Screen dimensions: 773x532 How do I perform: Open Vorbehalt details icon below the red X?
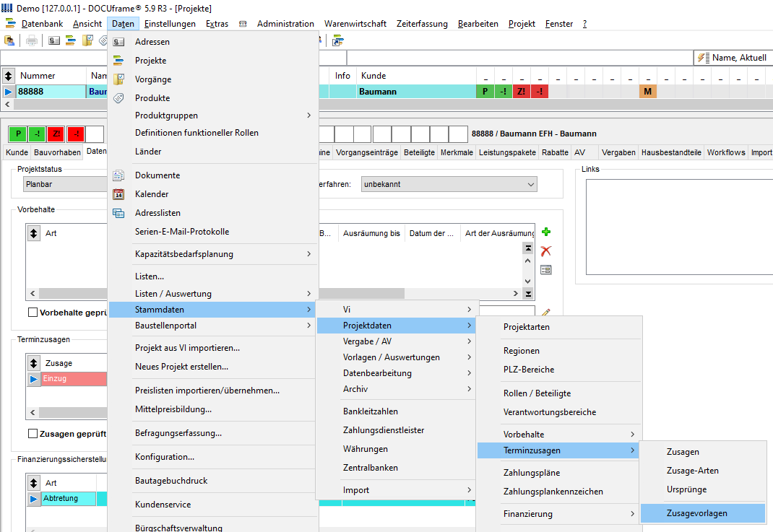tap(545, 270)
